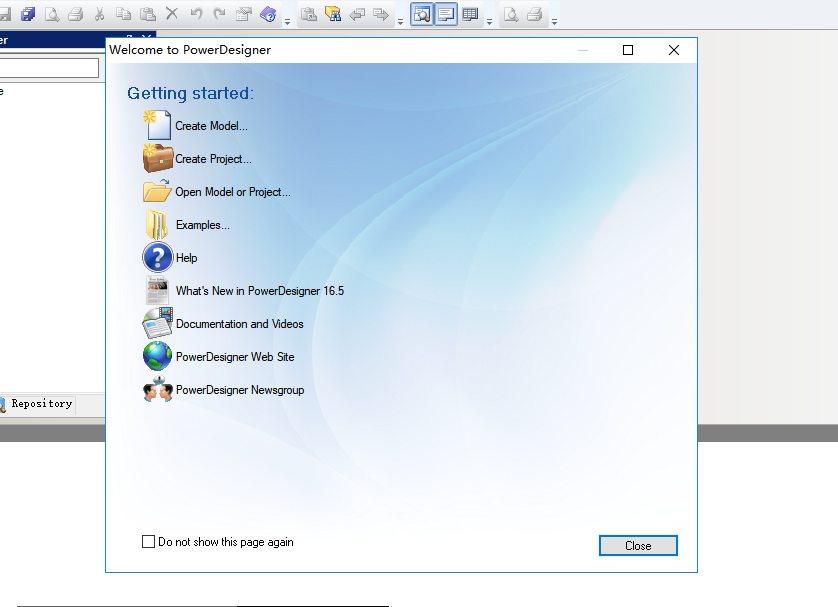This screenshot has height=607, width=838.
Task: Click the Save All toolbar icon
Action: [x=28, y=14]
